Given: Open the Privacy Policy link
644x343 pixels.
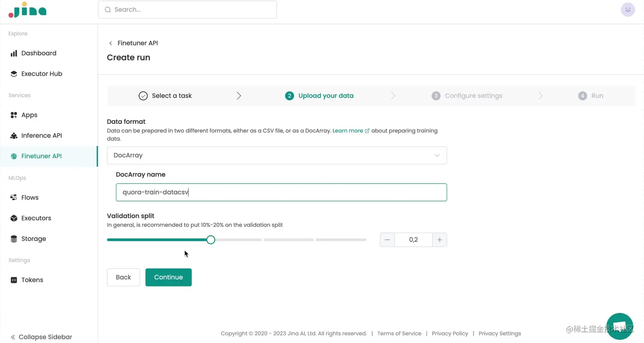Looking at the screenshot, I should [x=450, y=334].
